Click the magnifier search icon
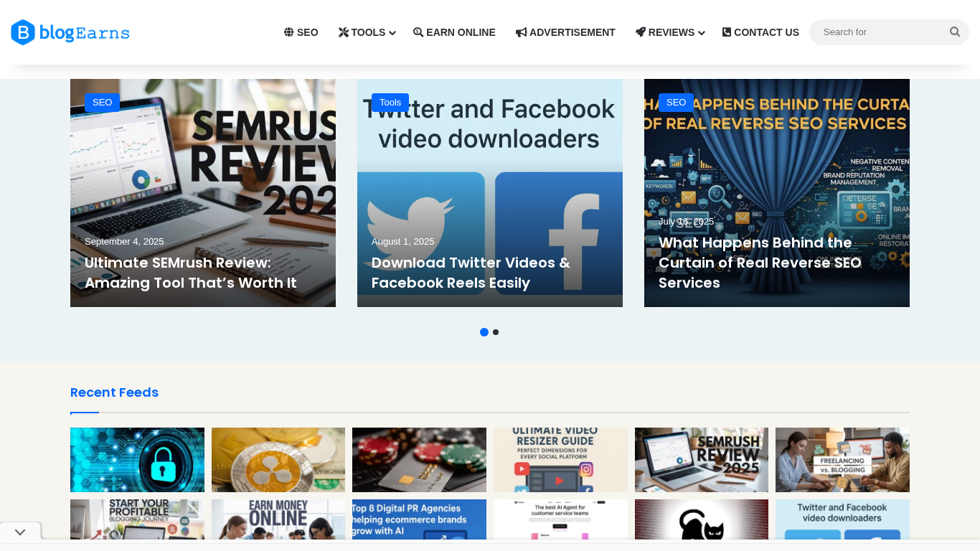This screenshot has width=980, height=551. 955,32
